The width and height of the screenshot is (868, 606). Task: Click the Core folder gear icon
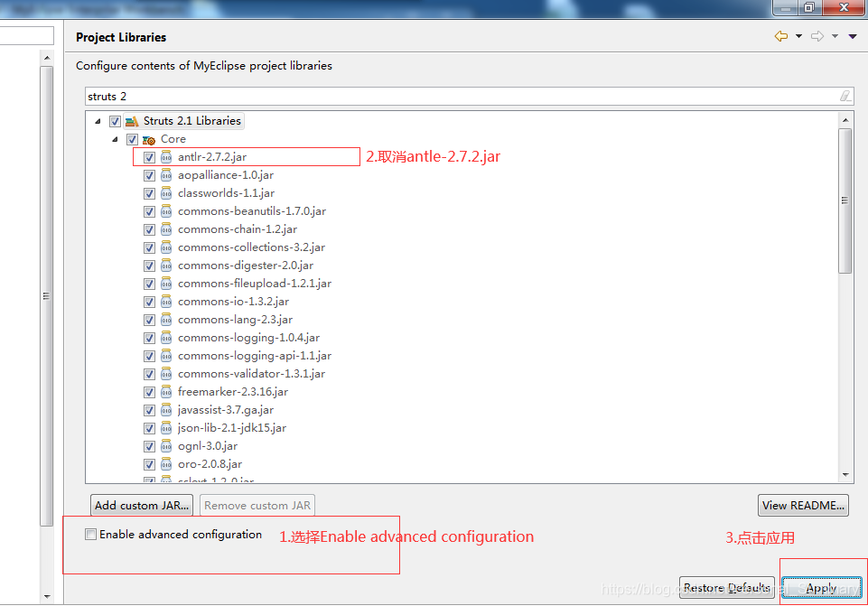pyautogui.click(x=149, y=139)
